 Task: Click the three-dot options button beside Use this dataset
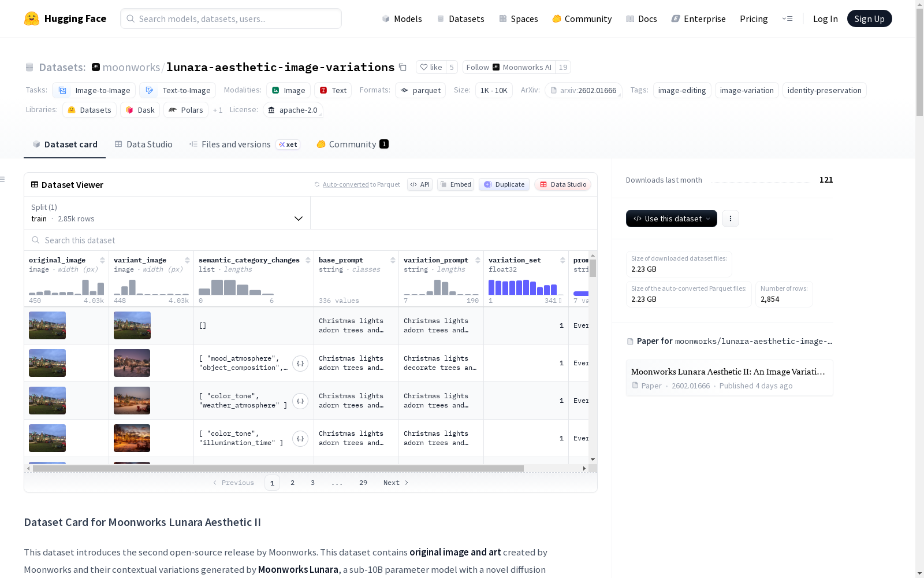click(x=731, y=218)
